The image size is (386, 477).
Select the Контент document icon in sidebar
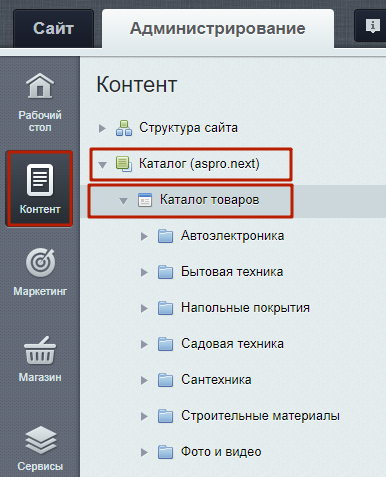40,180
